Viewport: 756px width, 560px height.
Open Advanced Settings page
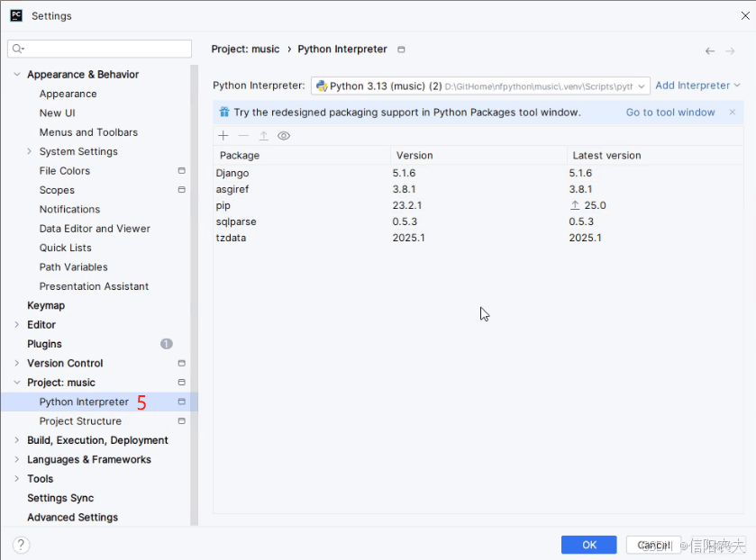pyautogui.click(x=72, y=518)
